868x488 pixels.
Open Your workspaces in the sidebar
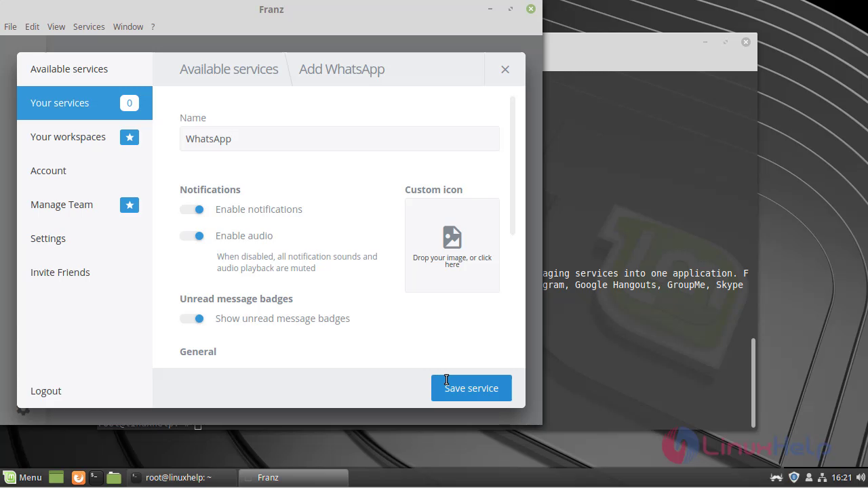click(85, 137)
